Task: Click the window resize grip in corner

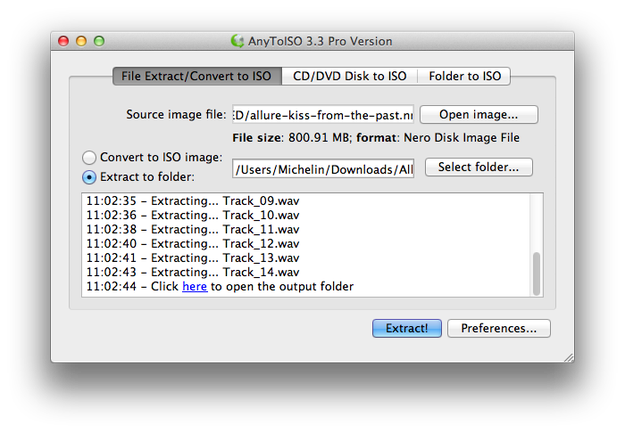Action: 569,357
